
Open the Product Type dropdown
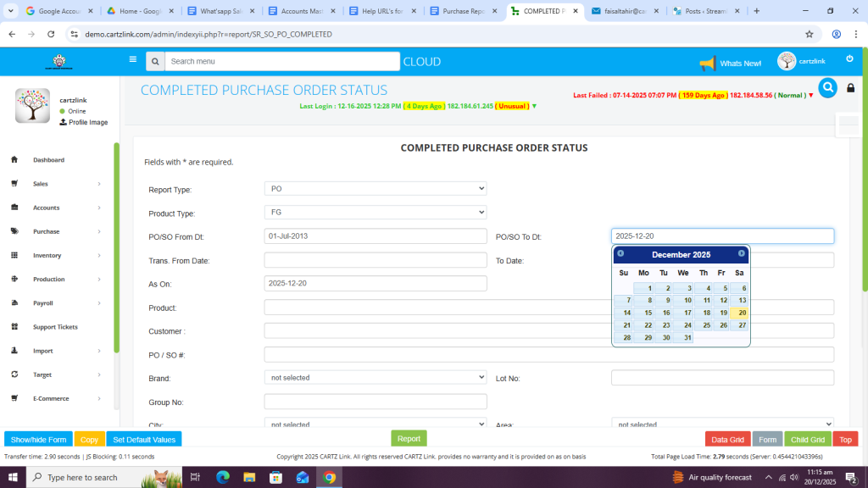pos(376,213)
